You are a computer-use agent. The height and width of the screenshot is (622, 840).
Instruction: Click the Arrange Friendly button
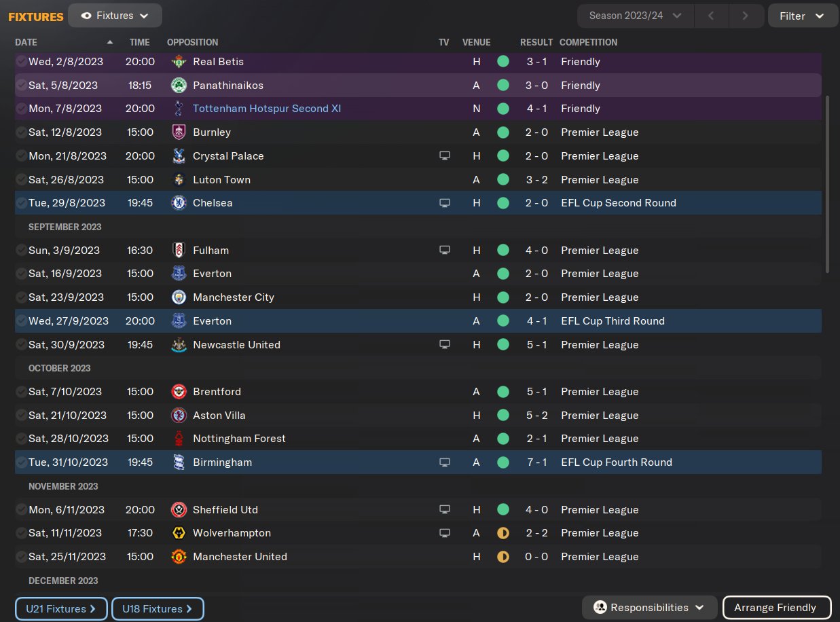[777, 608]
